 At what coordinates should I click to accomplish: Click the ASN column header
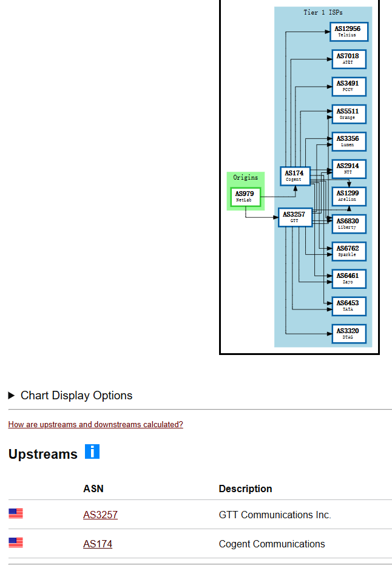pyautogui.click(x=93, y=489)
